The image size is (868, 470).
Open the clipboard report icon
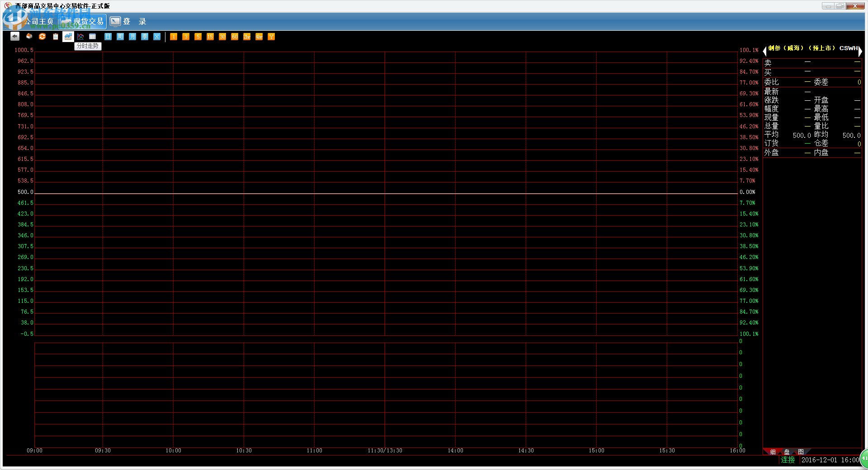tap(56, 37)
